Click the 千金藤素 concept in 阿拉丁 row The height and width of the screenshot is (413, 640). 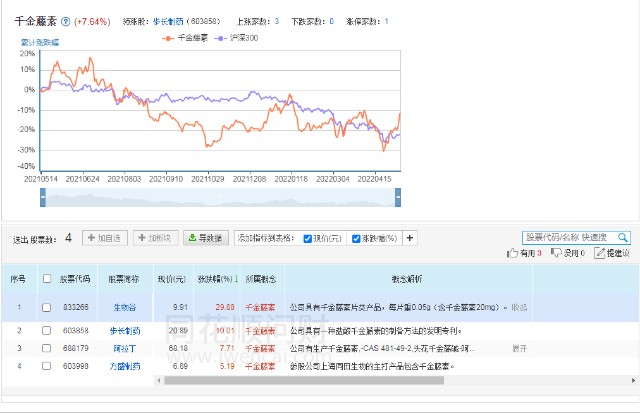(260, 349)
